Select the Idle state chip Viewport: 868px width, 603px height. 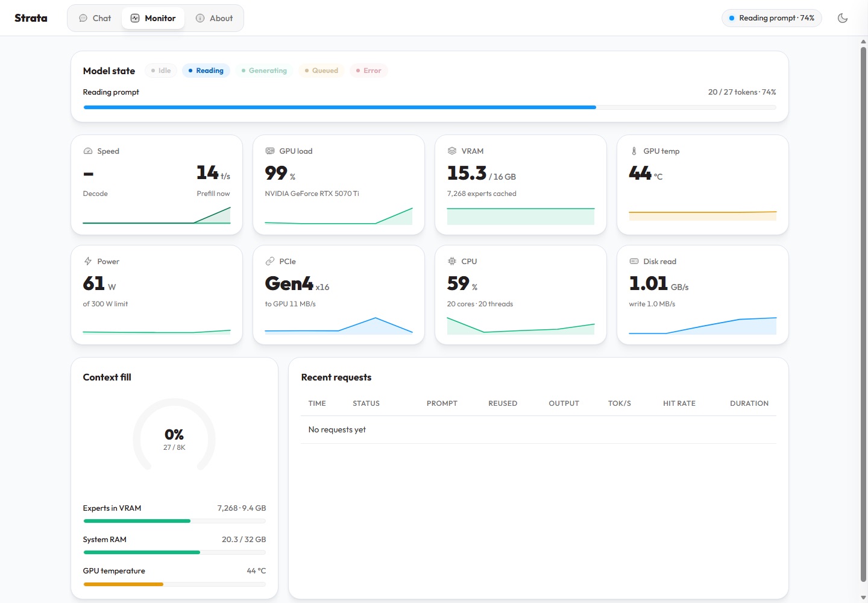point(161,71)
